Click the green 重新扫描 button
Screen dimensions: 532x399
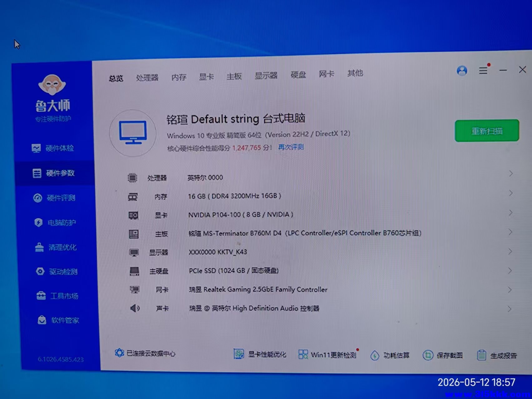click(487, 131)
